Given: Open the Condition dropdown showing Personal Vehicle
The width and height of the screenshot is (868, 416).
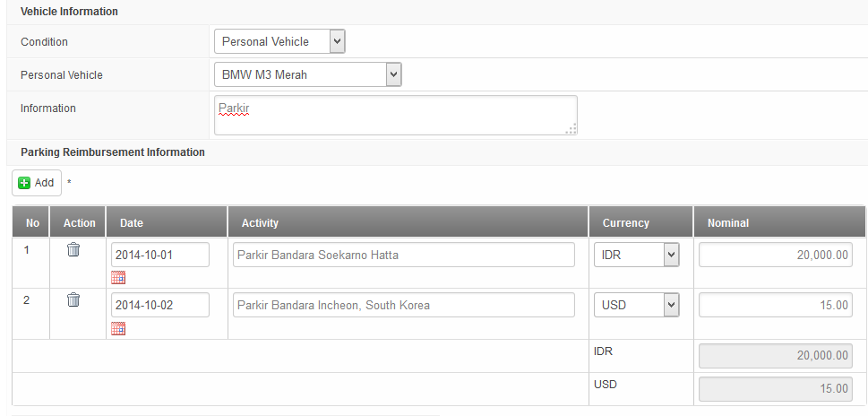Looking at the screenshot, I should coord(279,41).
